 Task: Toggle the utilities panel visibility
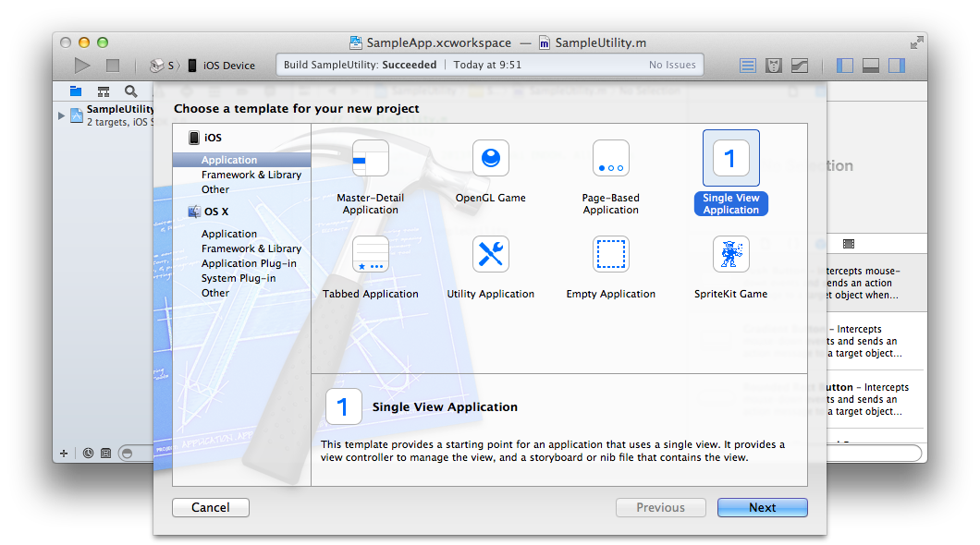(x=896, y=66)
